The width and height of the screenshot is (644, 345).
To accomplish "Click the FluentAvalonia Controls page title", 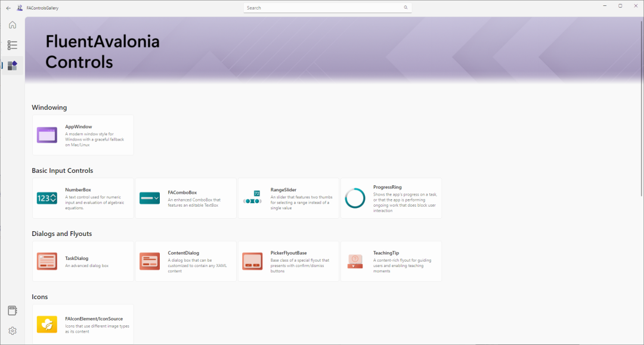I will [x=103, y=52].
